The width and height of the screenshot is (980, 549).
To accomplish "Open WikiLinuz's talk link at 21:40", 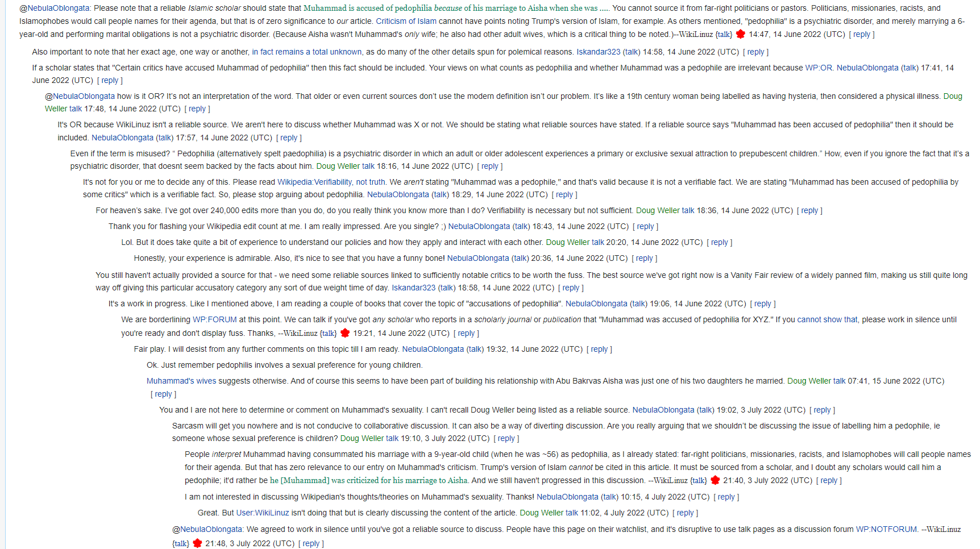I will 699,480.
